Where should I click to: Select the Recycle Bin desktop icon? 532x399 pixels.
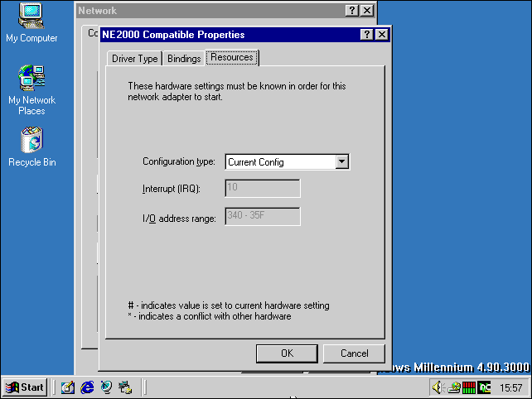coord(31,147)
